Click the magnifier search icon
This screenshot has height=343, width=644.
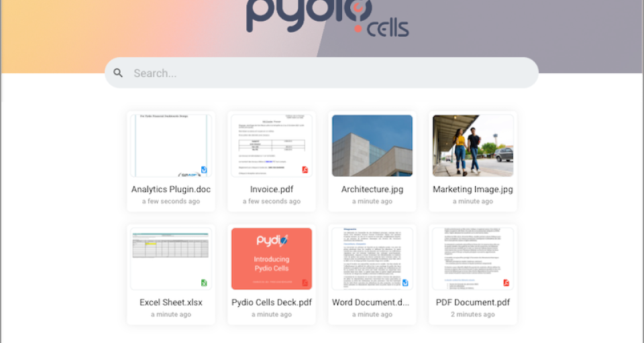click(x=118, y=73)
